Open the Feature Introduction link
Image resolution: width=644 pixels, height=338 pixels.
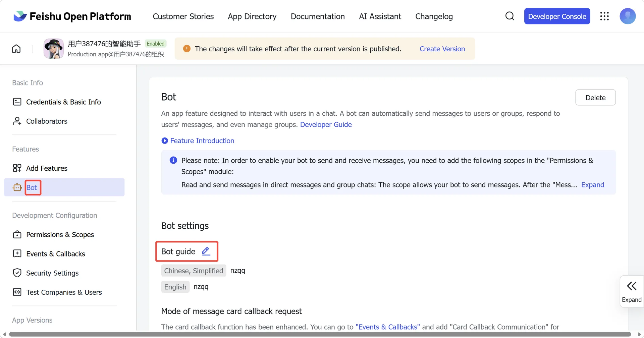click(202, 141)
